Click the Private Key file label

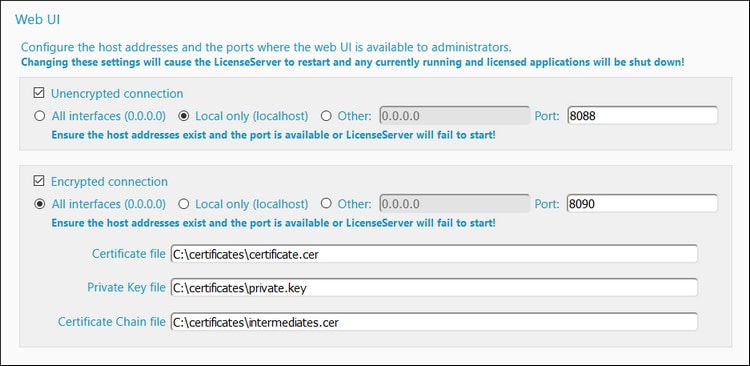tap(126, 288)
